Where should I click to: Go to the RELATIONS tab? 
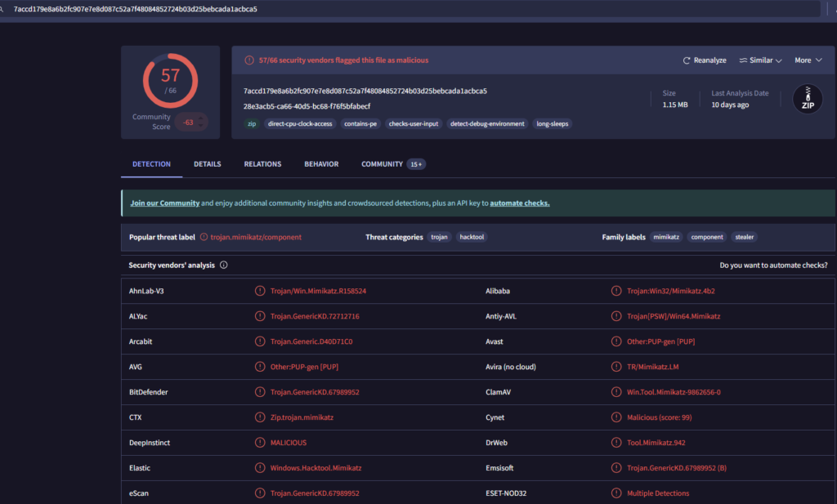[x=262, y=164]
